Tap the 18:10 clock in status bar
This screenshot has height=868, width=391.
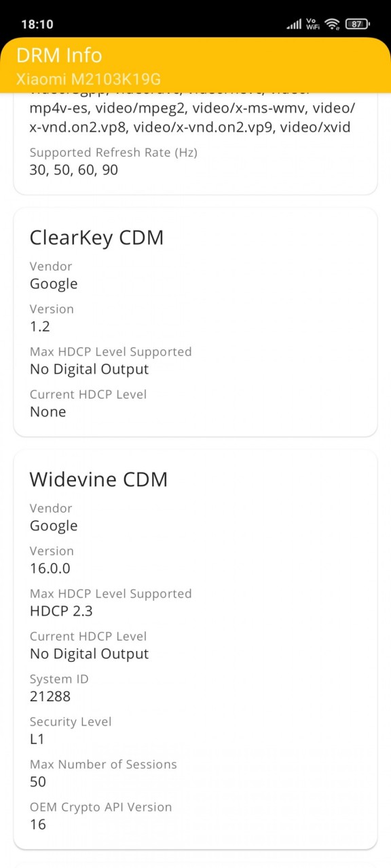coord(37,24)
